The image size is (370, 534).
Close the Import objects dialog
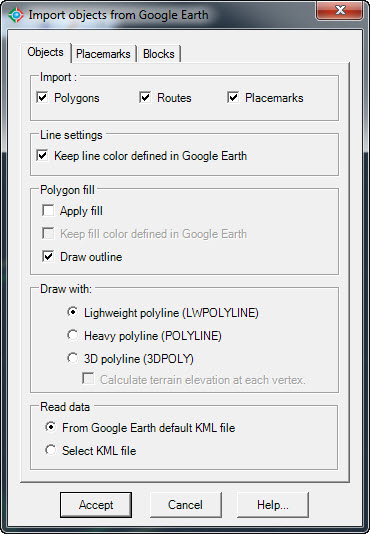340,11
